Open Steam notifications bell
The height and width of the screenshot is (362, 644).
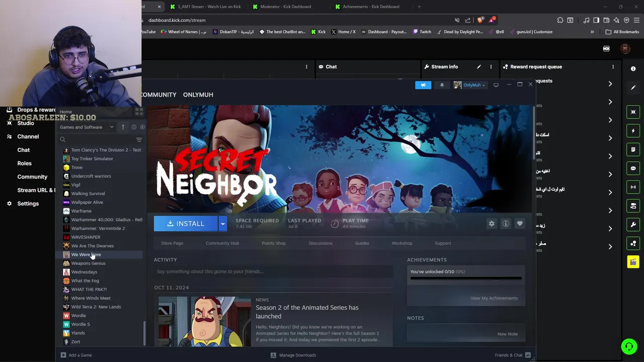[x=442, y=85]
